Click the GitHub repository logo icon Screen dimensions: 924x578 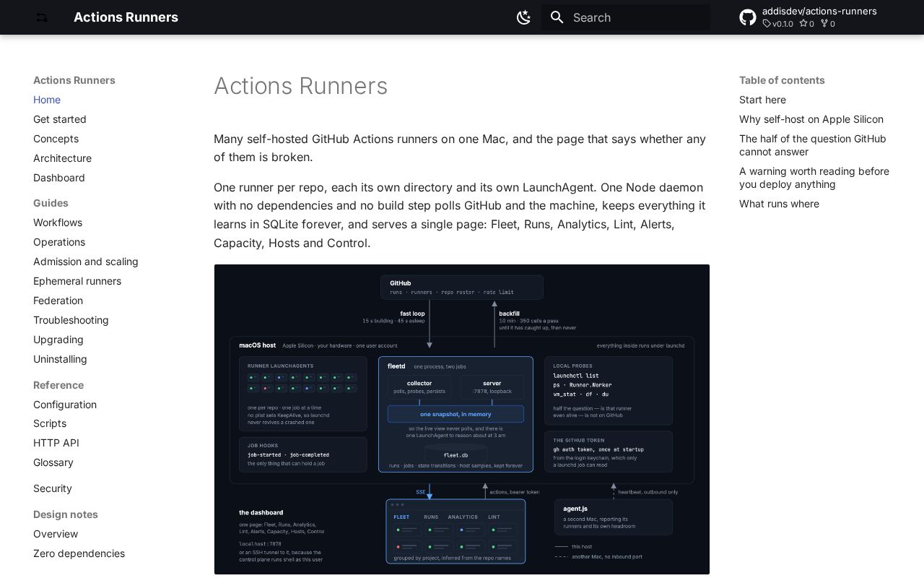tap(748, 17)
